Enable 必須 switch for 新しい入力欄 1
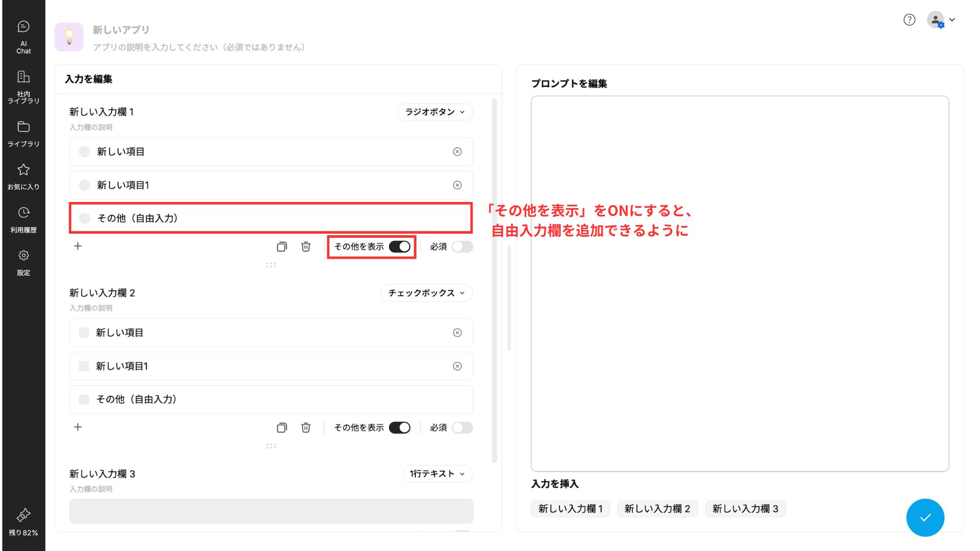This screenshot has width=980, height=551. [x=462, y=247]
